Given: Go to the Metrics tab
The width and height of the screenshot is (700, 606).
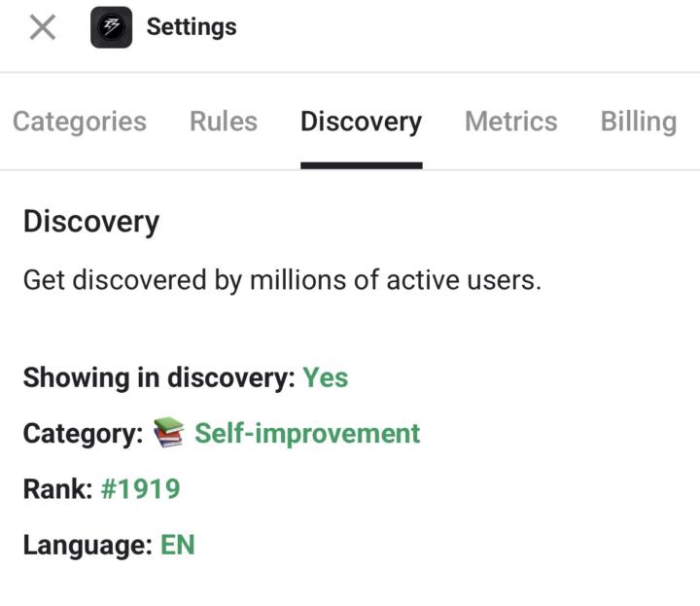Looking at the screenshot, I should (510, 122).
